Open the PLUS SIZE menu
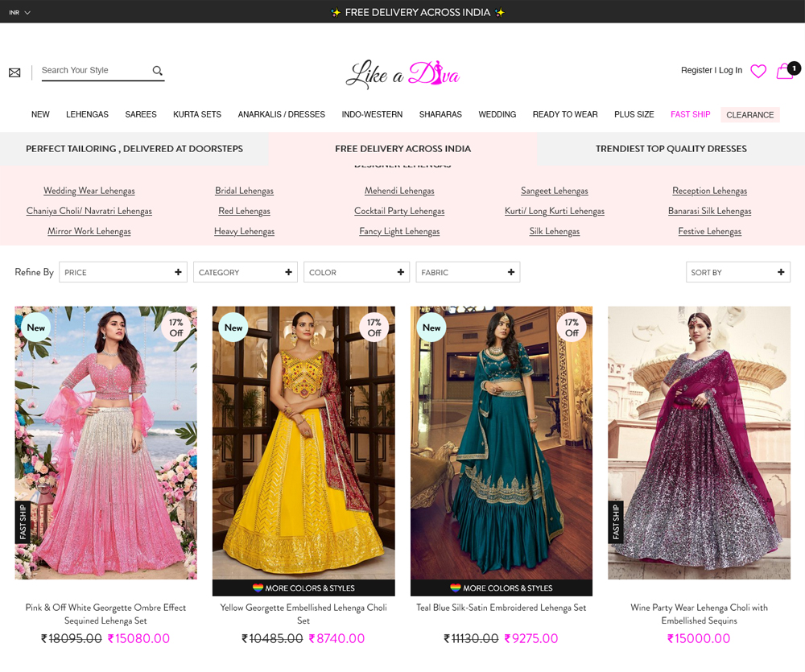Viewport: 805px width, 672px height. [634, 114]
